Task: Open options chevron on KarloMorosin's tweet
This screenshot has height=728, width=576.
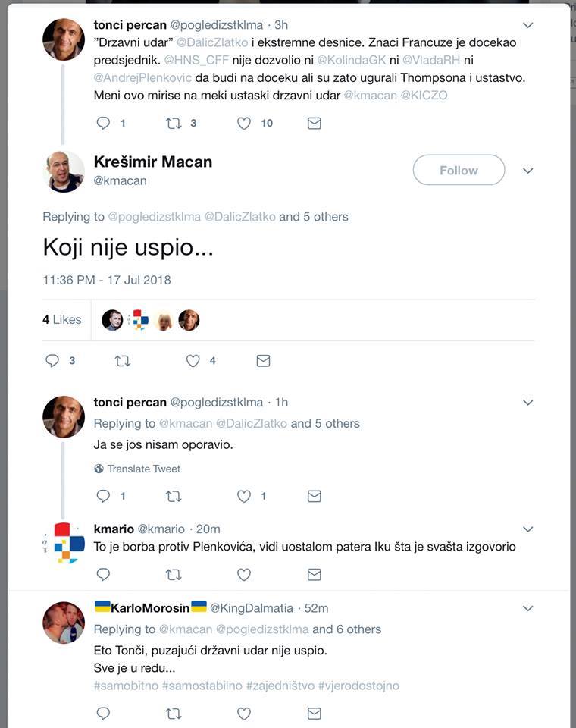Action: click(x=528, y=608)
